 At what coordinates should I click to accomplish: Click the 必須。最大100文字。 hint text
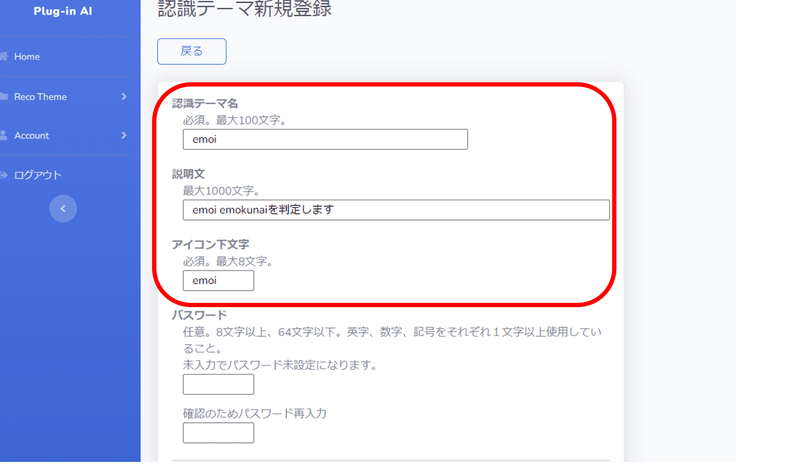click(237, 120)
